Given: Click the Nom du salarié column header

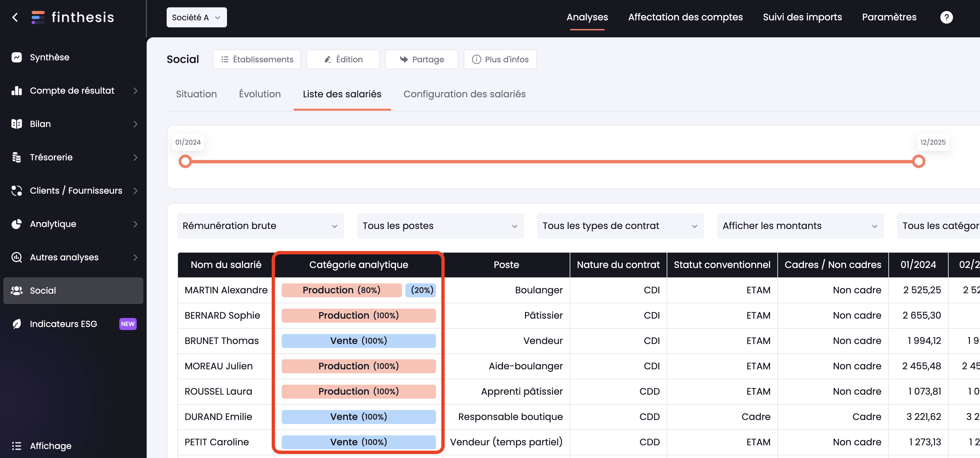Looking at the screenshot, I should [x=226, y=265].
